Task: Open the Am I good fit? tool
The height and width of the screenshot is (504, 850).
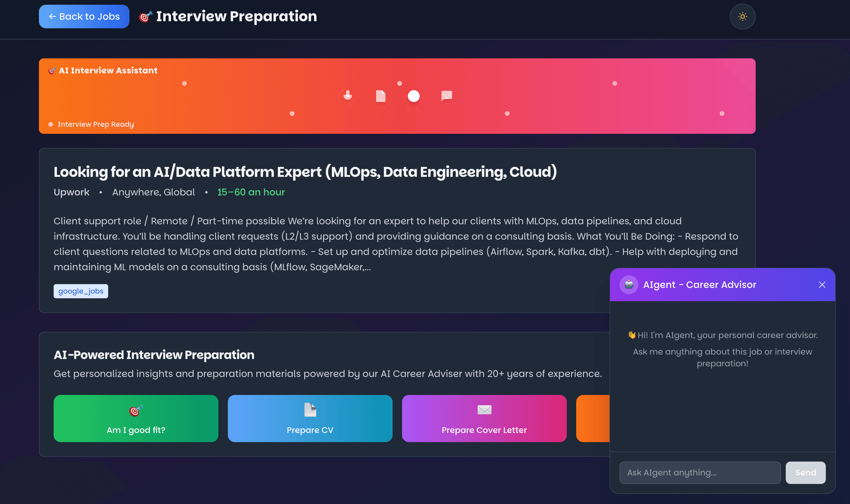Action: 136,419
